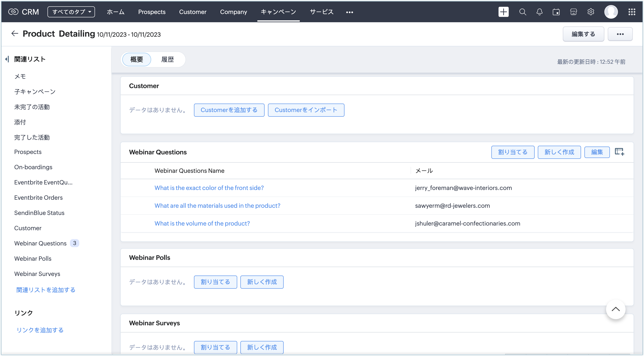Click Customerを追加する button

coord(229,110)
